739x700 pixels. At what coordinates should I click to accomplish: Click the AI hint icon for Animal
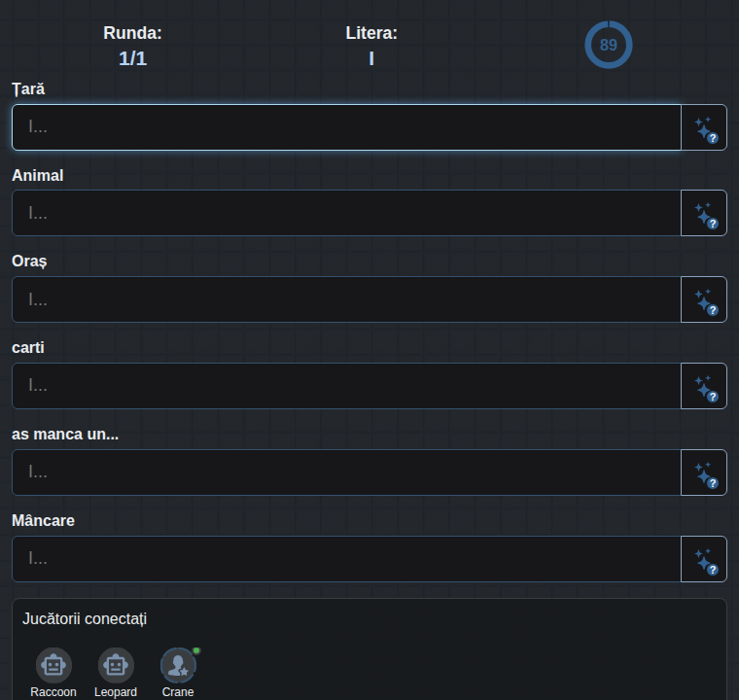click(x=704, y=213)
